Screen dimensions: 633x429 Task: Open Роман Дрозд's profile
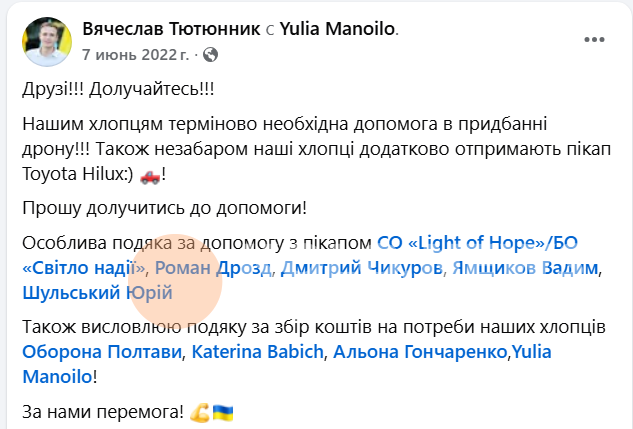[x=212, y=267]
